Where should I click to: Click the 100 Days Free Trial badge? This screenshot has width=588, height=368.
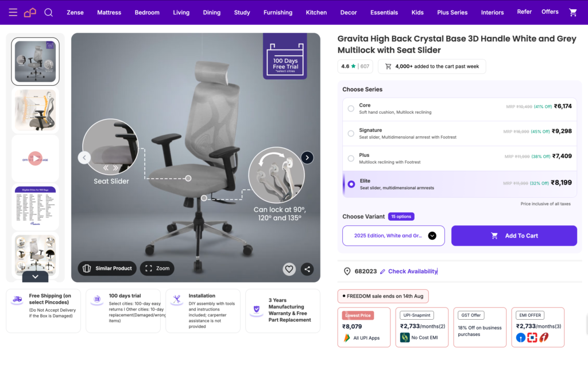coord(285,56)
